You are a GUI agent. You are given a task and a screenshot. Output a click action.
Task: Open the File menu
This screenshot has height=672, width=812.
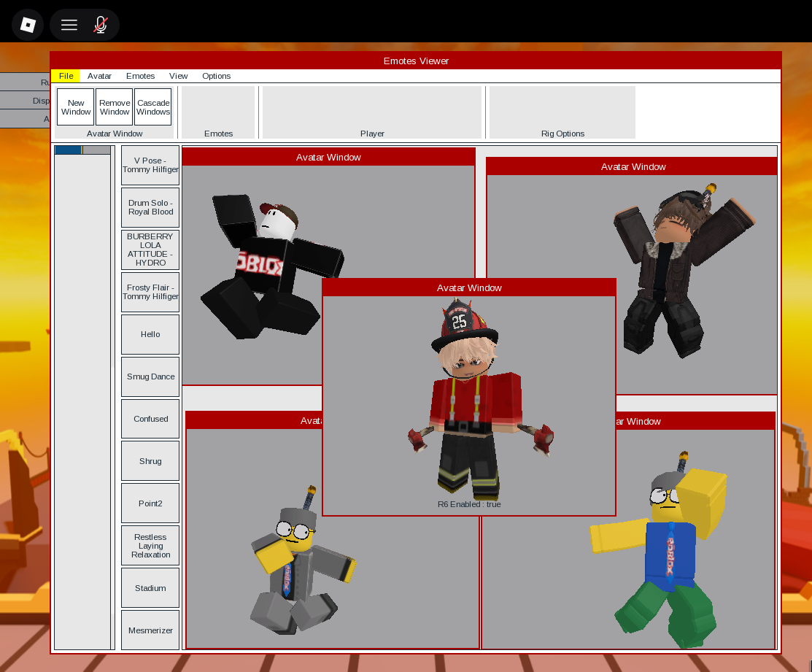coord(66,76)
